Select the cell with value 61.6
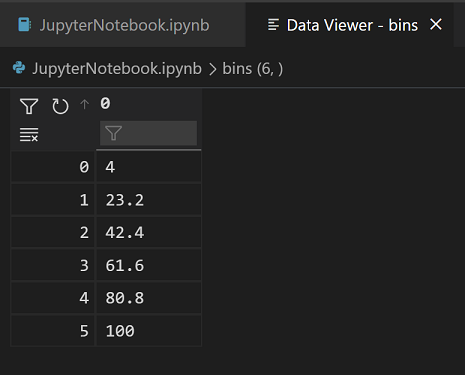Image resolution: width=465 pixels, height=375 pixels. tap(149, 265)
